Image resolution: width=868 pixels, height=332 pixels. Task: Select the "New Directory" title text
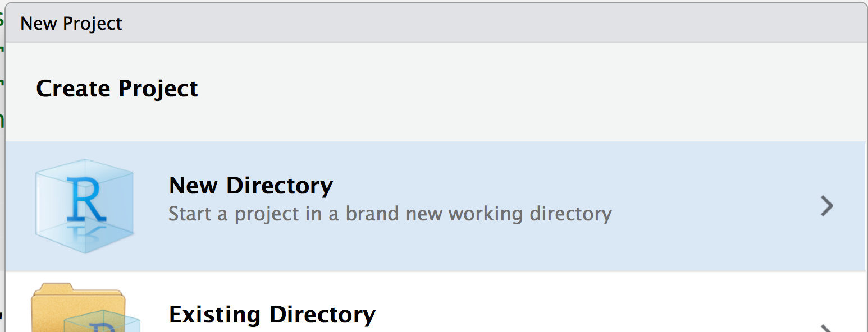pyautogui.click(x=251, y=186)
